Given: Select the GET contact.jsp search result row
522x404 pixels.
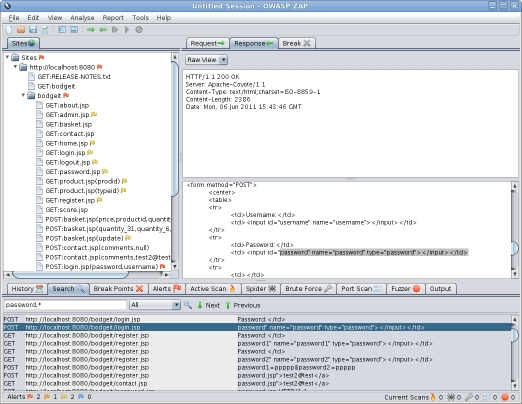Looking at the screenshot, I should tap(257, 383).
